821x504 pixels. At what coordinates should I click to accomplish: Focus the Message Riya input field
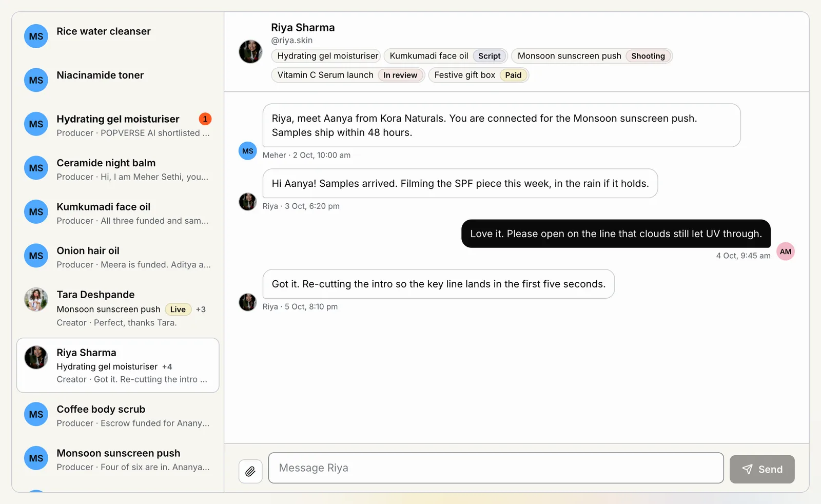pos(496,468)
